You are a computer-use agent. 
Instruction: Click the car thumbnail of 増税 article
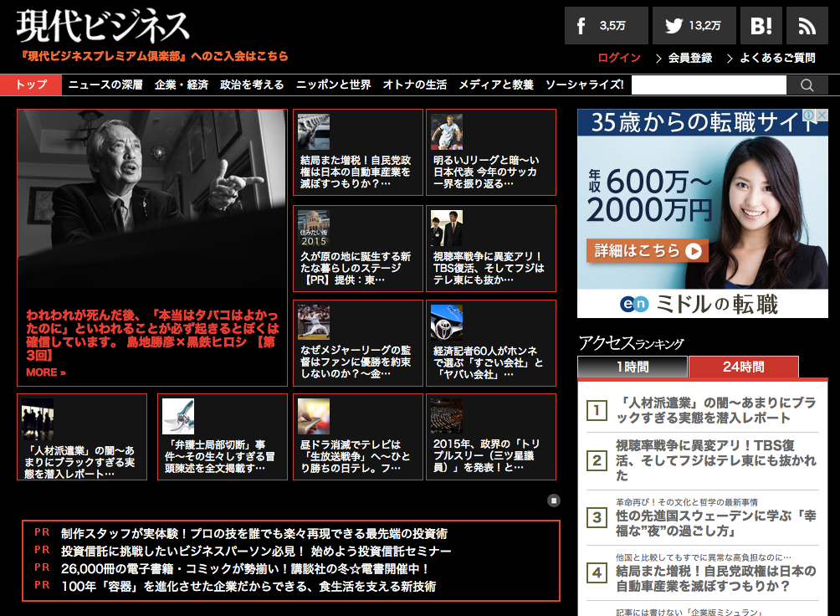314,132
